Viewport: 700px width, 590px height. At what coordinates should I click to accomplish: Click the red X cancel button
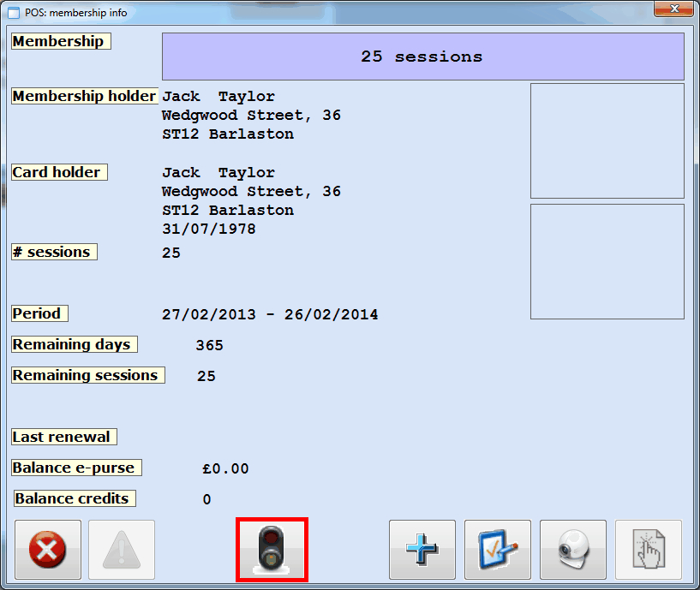coord(48,550)
